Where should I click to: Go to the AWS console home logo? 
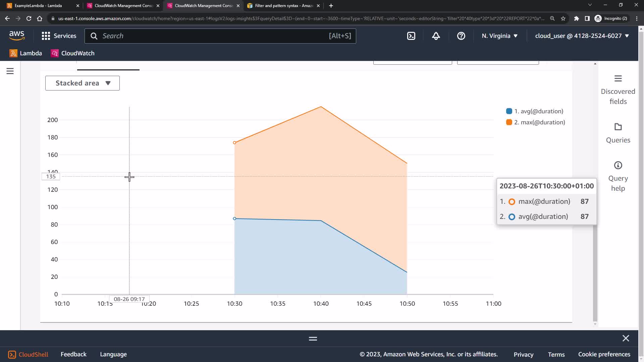pos(17,36)
